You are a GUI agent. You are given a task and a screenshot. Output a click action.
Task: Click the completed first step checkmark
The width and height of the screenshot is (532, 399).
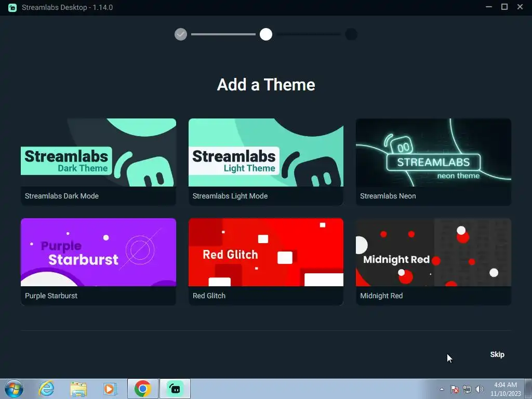point(181,34)
